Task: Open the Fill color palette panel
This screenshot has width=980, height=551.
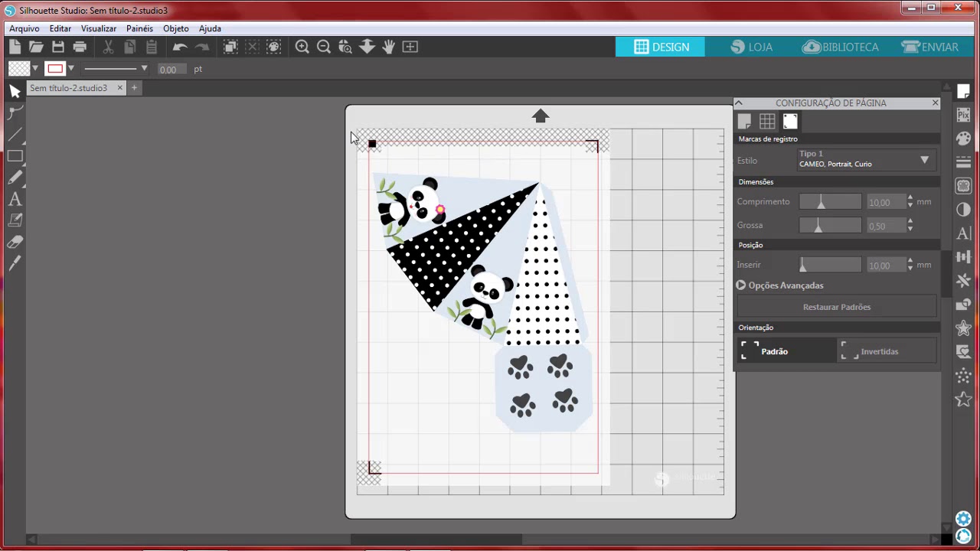Action: (x=963, y=139)
